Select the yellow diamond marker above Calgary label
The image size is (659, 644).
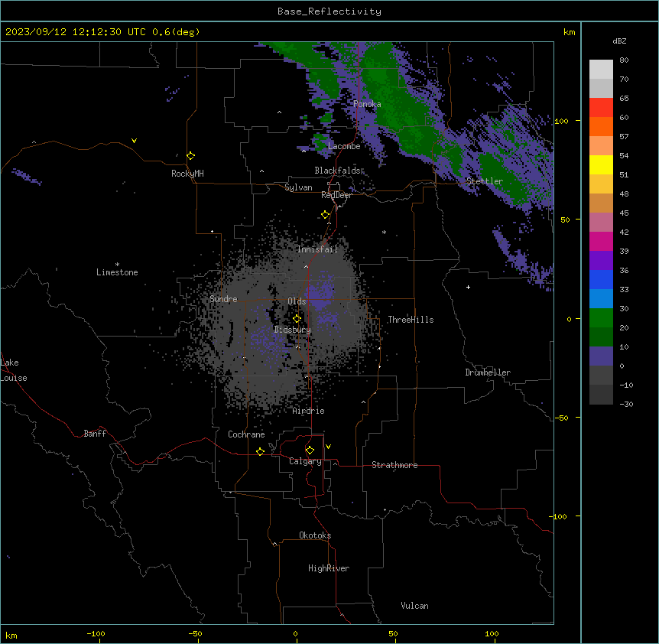coord(310,450)
